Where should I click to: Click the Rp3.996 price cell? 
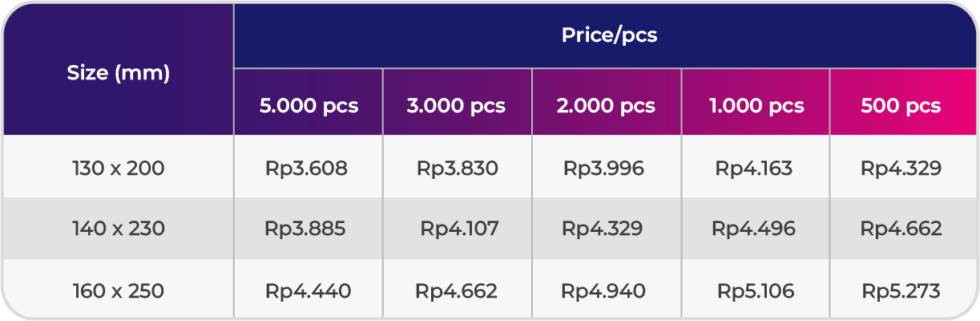click(x=607, y=167)
